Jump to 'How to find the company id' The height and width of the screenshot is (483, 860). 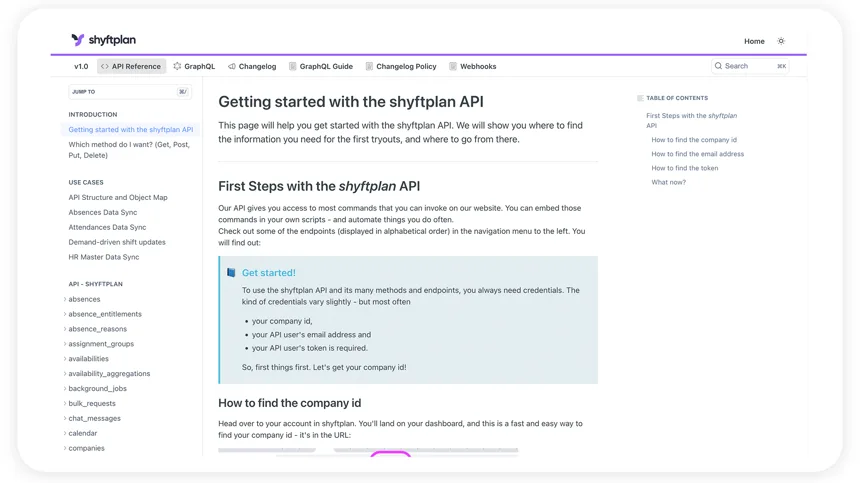point(694,140)
